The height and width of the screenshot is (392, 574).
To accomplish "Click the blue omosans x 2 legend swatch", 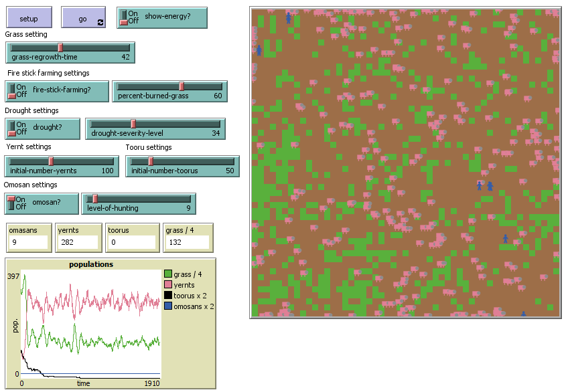I will tap(168, 306).
